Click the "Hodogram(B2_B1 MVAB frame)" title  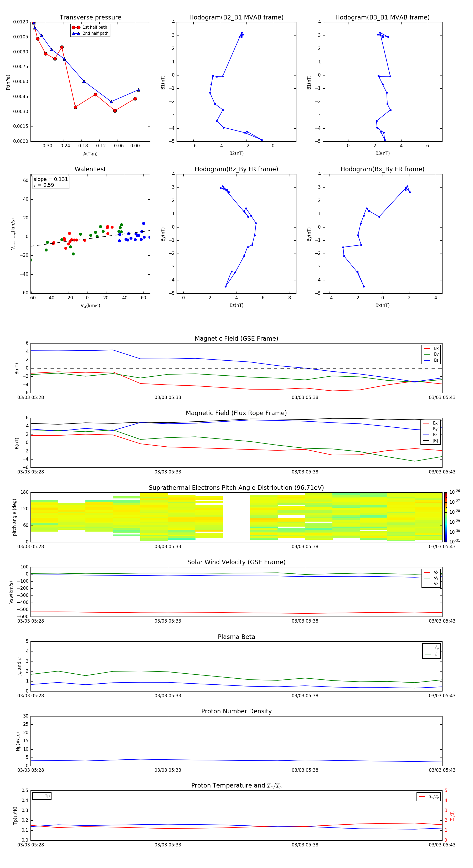(236, 18)
